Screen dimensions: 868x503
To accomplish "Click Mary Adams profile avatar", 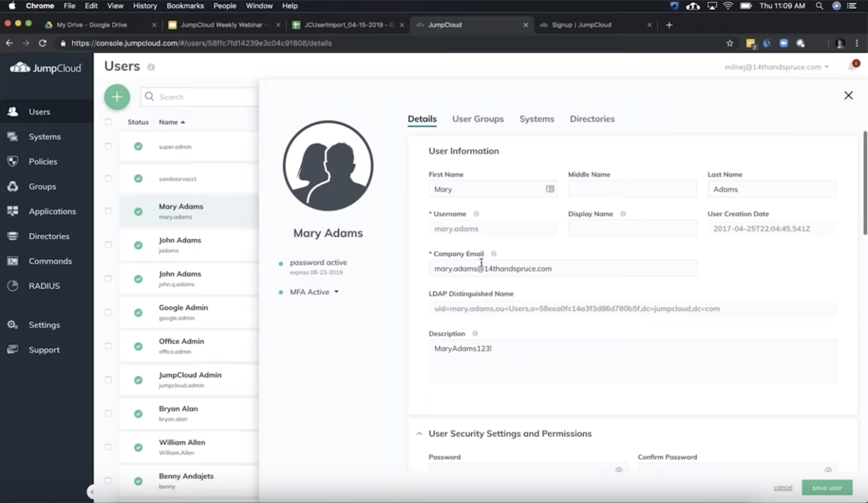I will click(x=328, y=166).
